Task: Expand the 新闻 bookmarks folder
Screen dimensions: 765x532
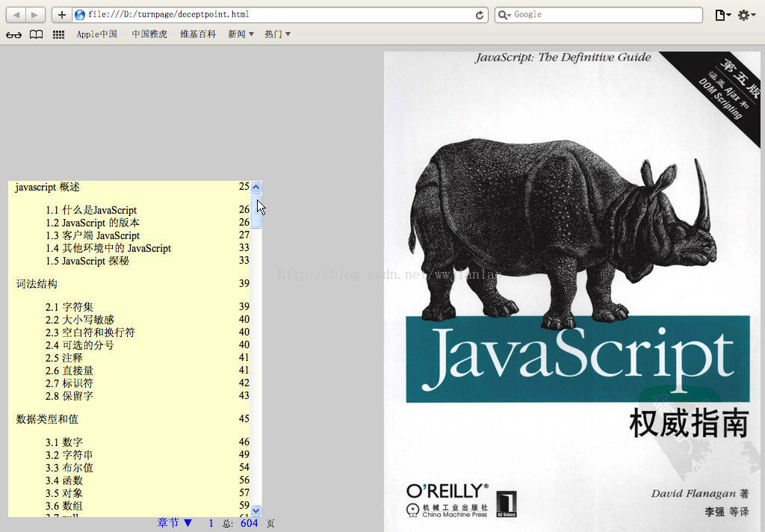Action: coord(241,34)
